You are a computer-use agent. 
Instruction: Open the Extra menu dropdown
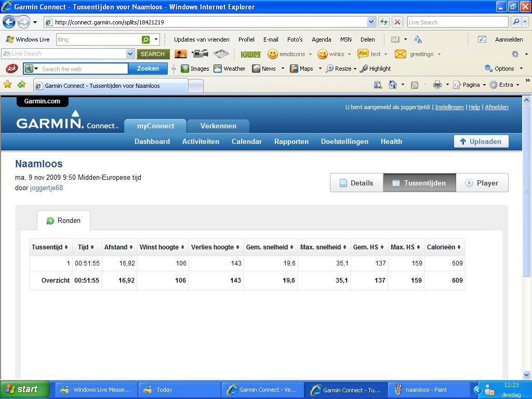click(x=517, y=85)
